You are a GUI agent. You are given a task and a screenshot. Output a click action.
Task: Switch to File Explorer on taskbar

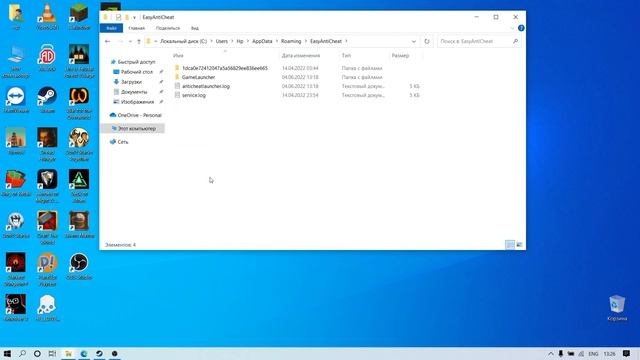pyautogui.click(x=69, y=353)
